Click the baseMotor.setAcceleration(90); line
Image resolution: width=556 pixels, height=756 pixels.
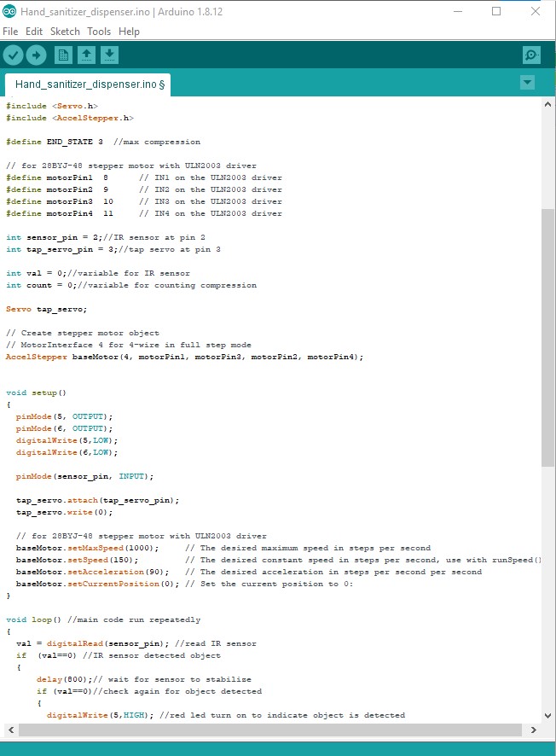pos(249,572)
